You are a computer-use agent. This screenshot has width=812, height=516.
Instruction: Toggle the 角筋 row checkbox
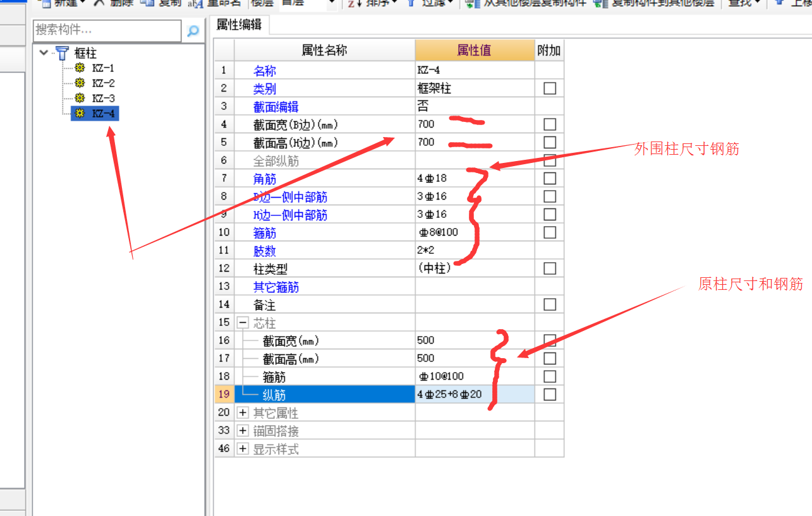(550, 179)
